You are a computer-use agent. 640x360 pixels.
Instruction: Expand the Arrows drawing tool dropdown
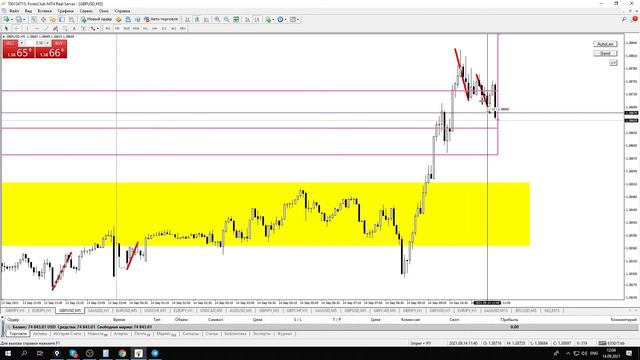pyautogui.click(x=98, y=28)
